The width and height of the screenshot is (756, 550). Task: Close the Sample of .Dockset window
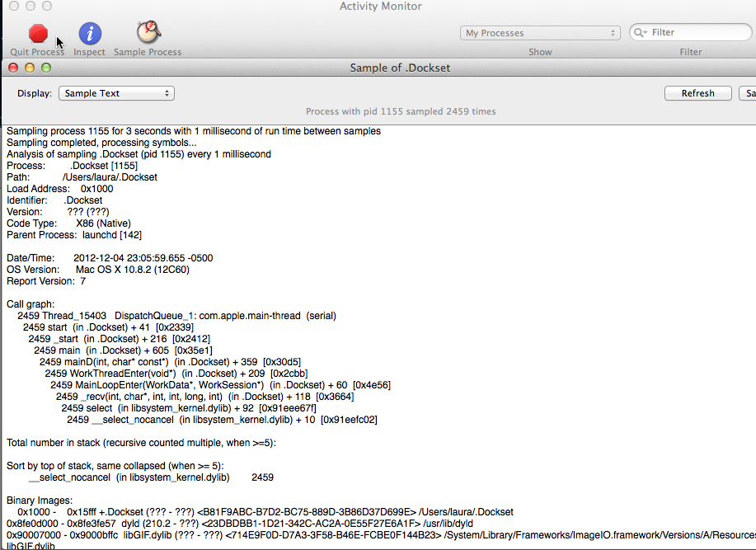(13, 68)
